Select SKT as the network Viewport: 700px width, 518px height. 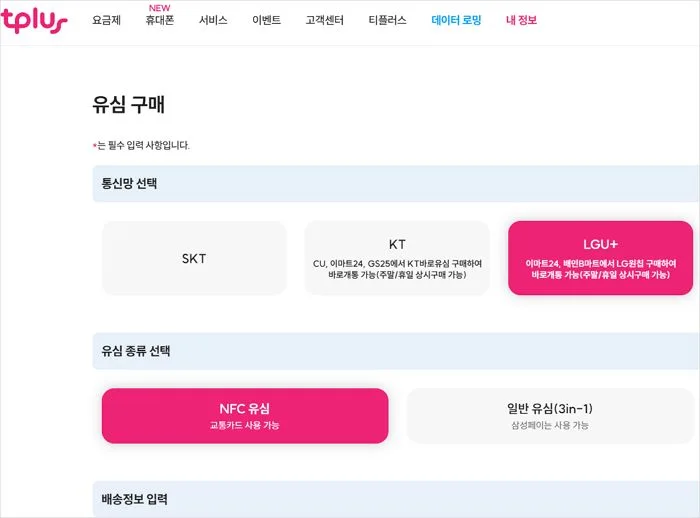[x=194, y=258]
